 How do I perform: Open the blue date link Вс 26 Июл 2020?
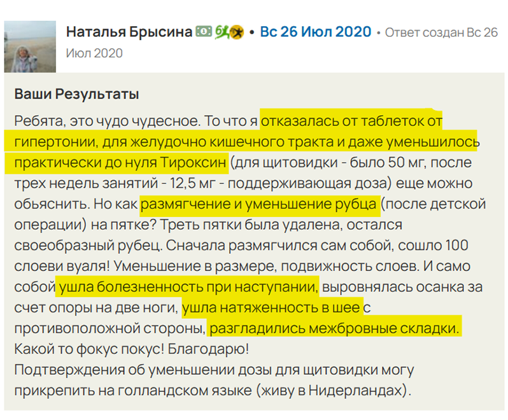click(x=316, y=32)
